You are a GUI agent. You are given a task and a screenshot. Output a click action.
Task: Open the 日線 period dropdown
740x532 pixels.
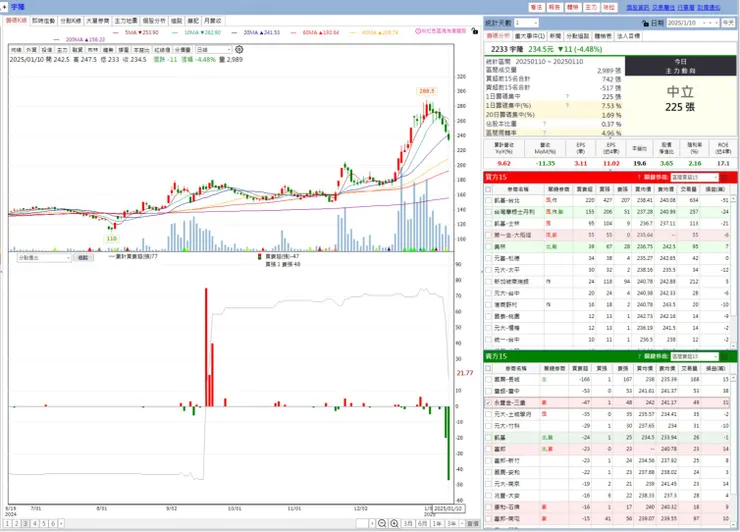[214, 50]
